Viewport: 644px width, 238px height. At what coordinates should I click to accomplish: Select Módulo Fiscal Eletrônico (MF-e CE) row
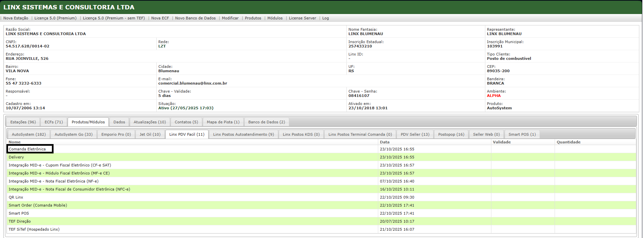(321, 173)
